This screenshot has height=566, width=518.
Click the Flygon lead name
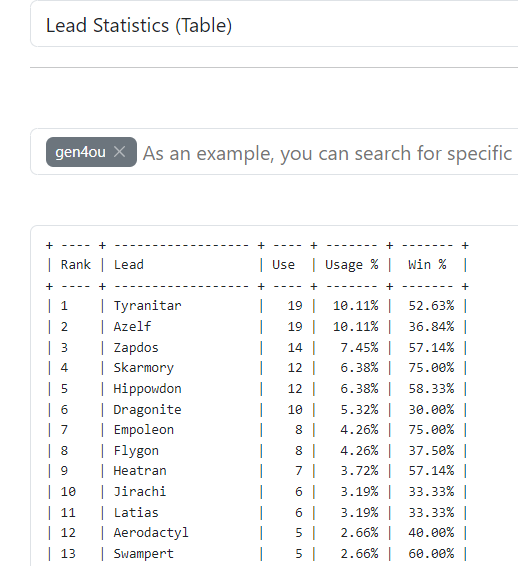[x=136, y=451]
